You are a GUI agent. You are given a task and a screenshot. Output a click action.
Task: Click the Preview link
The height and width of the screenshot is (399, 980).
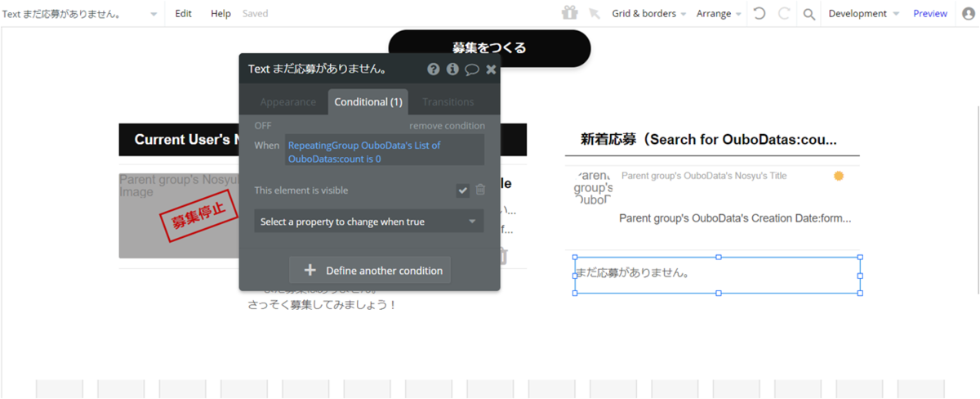pyautogui.click(x=930, y=14)
